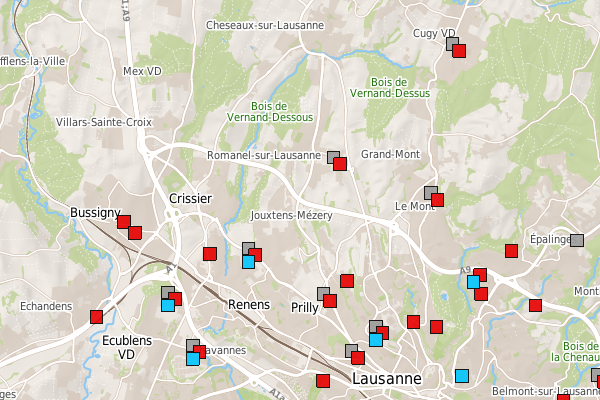
Task: Click the red marker east of Echandens
Action: (97, 317)
